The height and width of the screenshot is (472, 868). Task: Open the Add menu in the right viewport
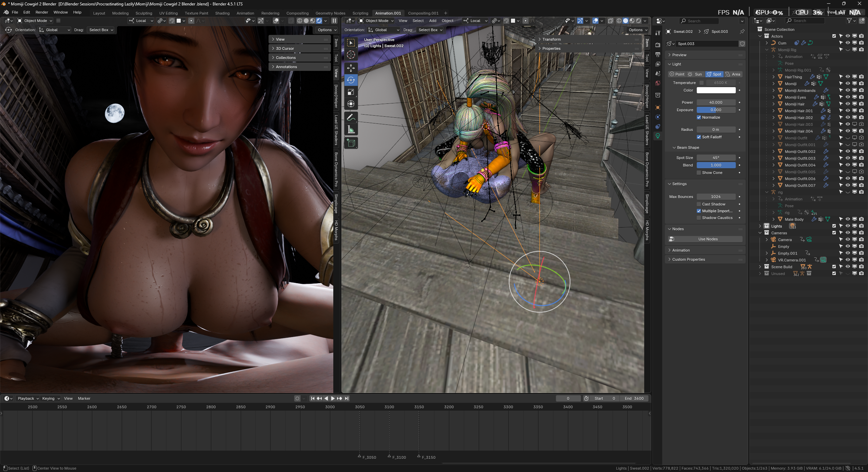pyautogui.click(x=433, y=21)
